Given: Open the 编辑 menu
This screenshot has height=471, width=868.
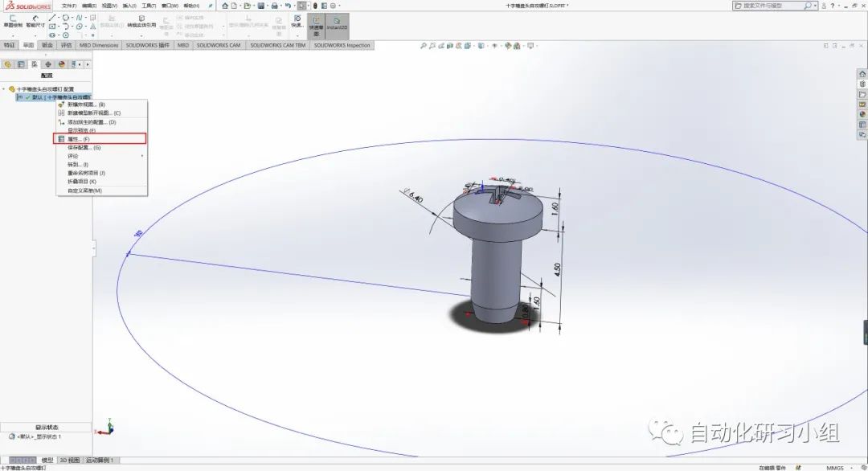Looking at the screenshot, I should (89, 6).
